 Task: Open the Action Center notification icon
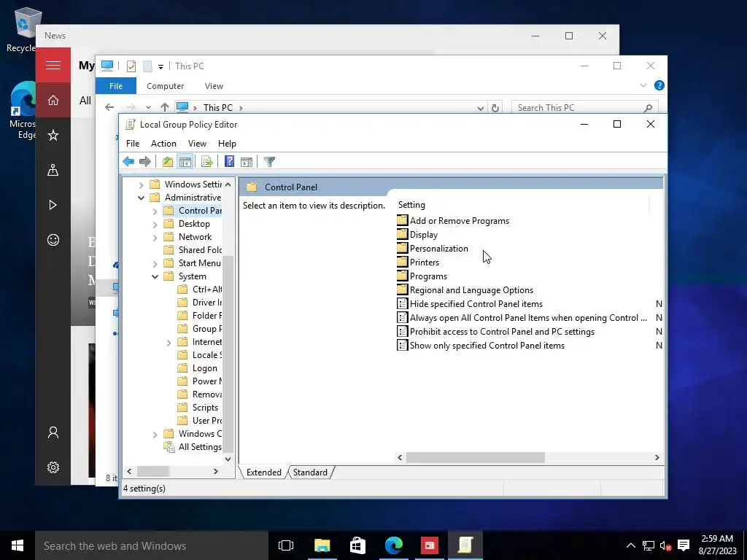coord(684,545)
